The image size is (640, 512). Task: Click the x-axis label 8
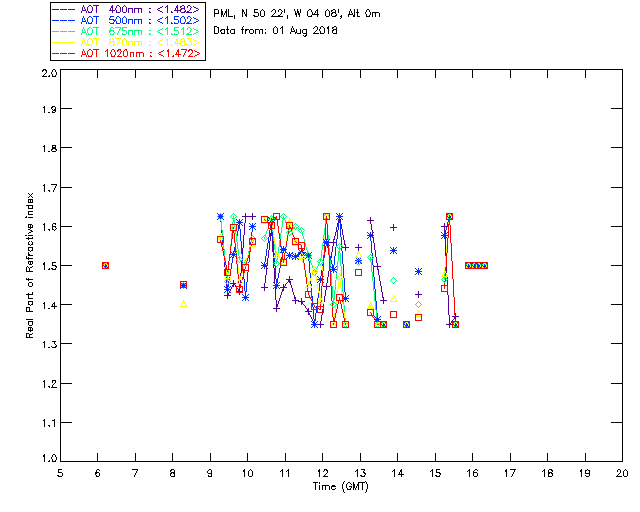pyautogui.click(x=173, y=473)
